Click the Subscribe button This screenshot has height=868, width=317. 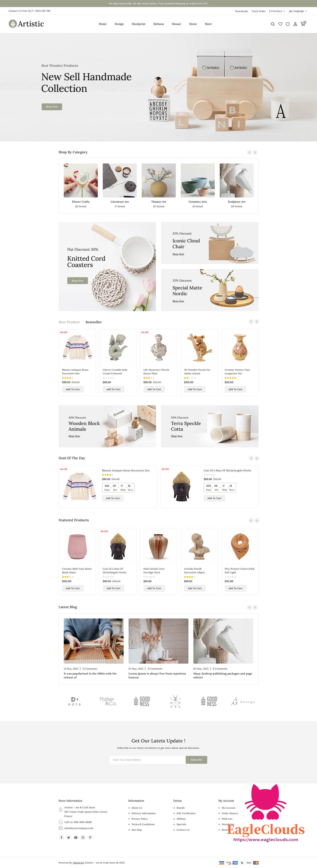(196, 759)
